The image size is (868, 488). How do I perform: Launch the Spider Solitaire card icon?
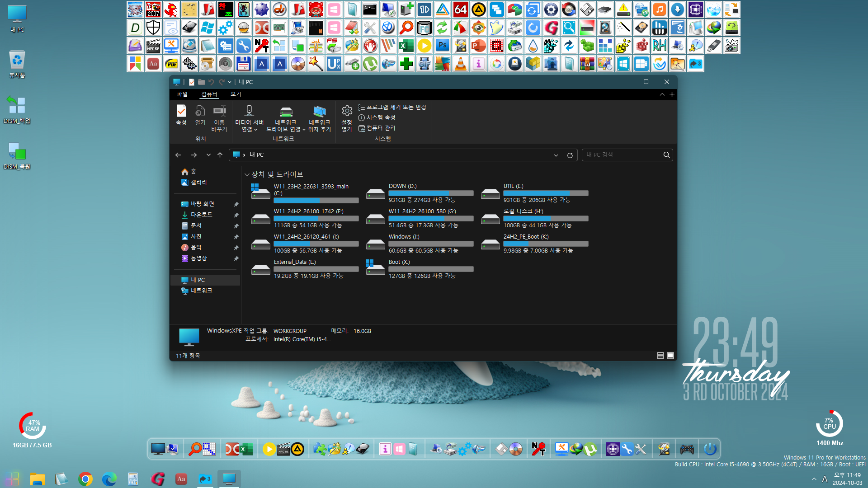(x=243, y=9)
